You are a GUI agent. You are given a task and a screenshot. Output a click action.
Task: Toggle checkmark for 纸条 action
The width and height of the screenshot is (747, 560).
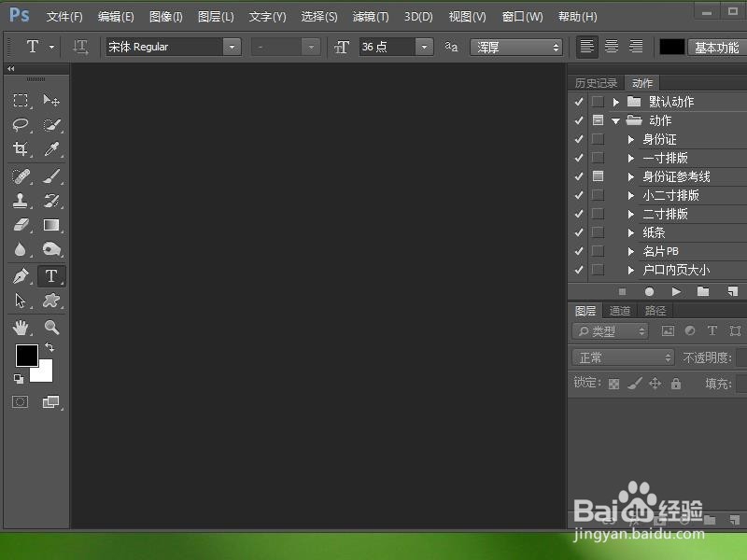click(578, 232)
